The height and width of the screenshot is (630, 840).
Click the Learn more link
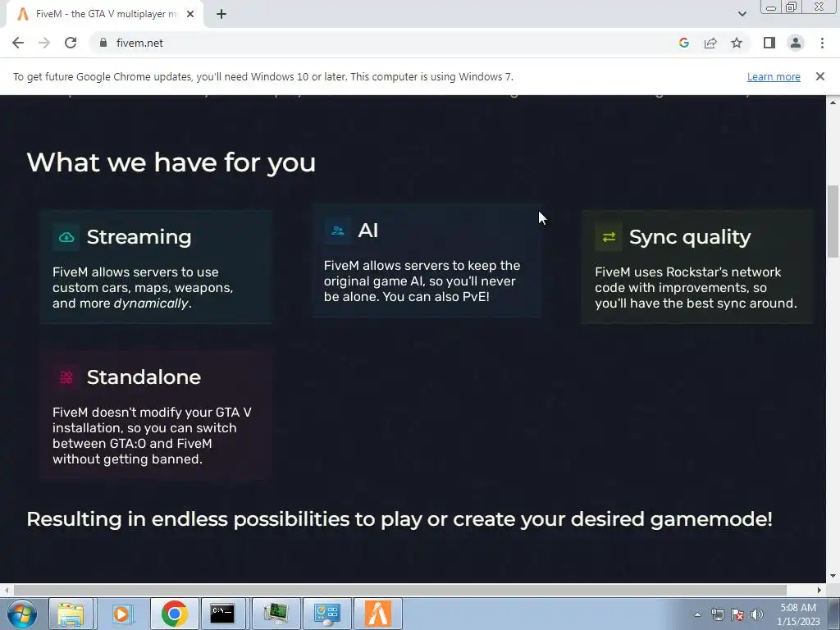(x=774, y=76)
